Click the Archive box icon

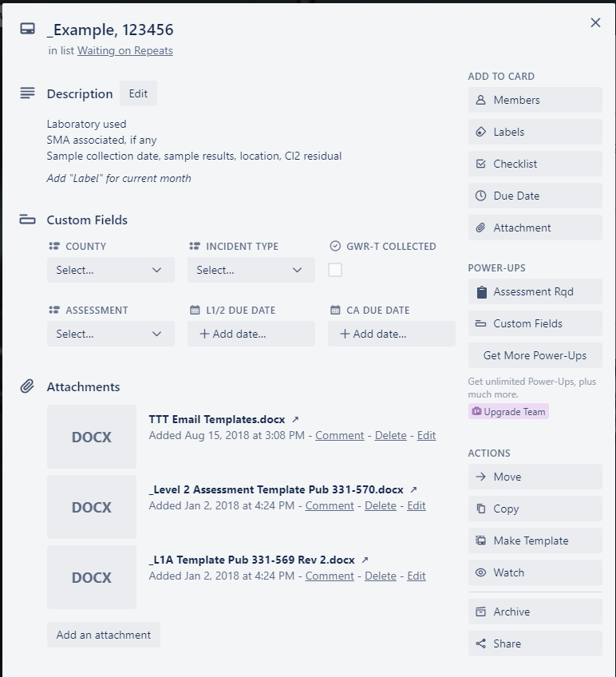(480, 612)
